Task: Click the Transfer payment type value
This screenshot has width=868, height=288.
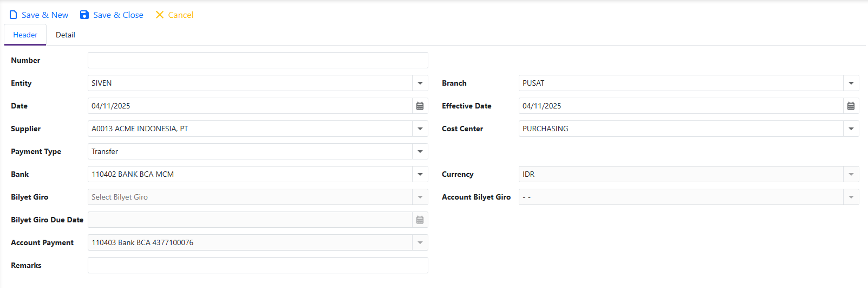Action: pos(105,151)
